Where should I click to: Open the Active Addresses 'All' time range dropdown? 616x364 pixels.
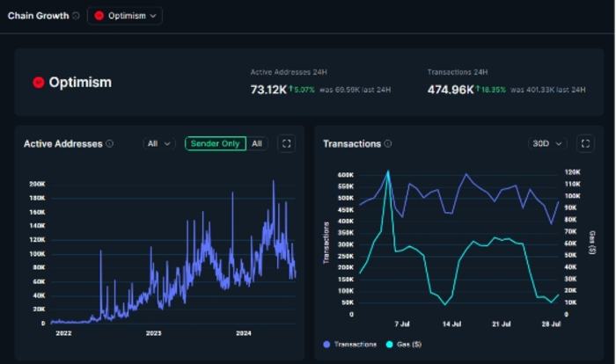tap(158, 143)
